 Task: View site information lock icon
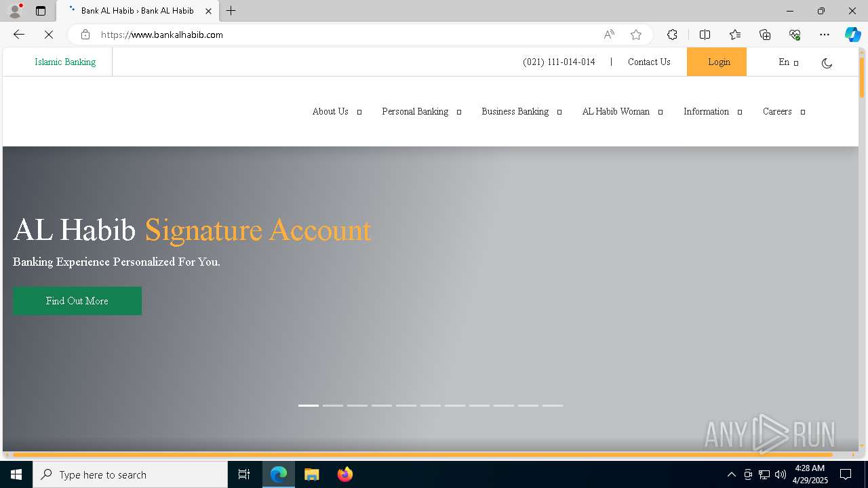(x=85, y=35)
